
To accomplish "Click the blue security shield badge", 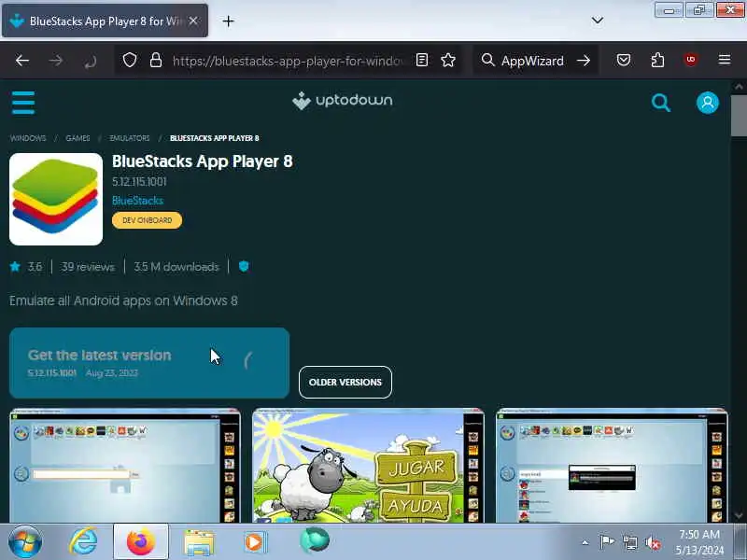I will (244, 266).
